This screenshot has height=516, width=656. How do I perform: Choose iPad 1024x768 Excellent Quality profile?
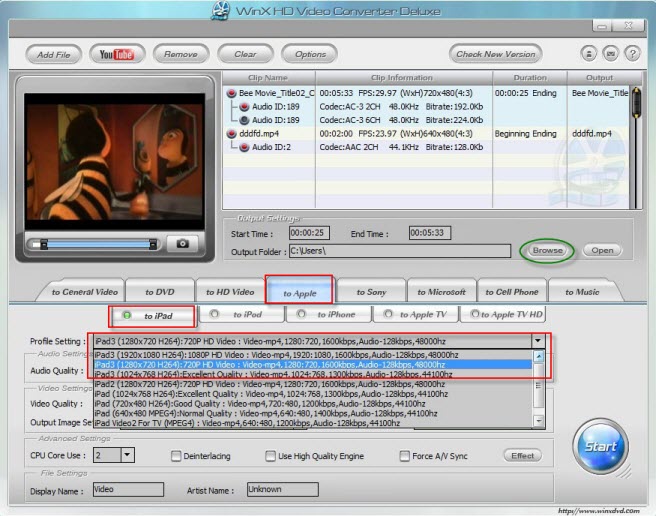coord(313,394)
